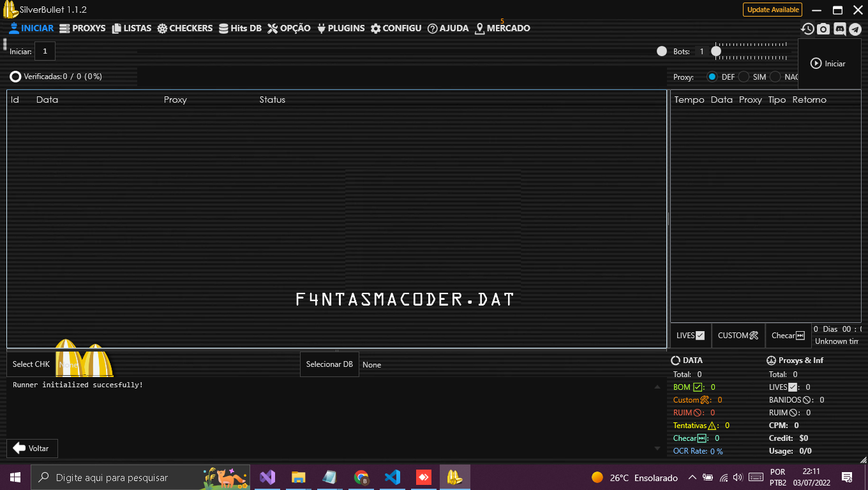
Task: Switch to the Hits DB section
Action: 240,28
